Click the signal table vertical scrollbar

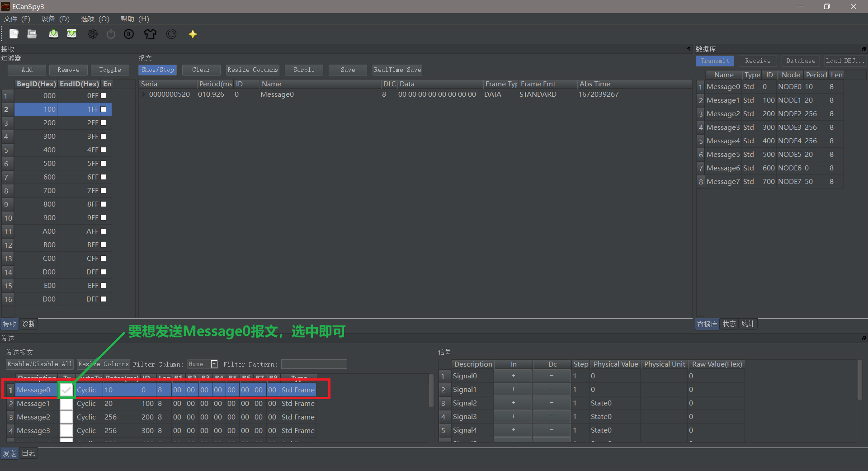coord(860,380)
